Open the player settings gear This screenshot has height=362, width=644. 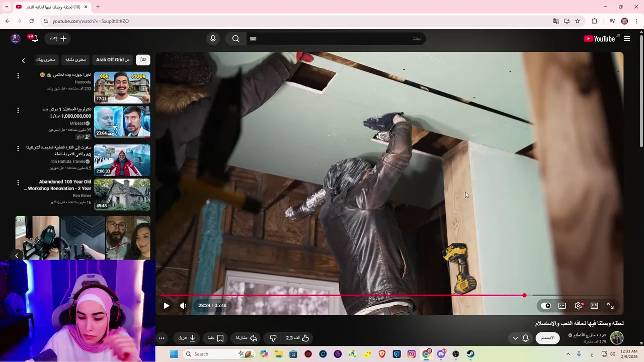tap(579, 306)
